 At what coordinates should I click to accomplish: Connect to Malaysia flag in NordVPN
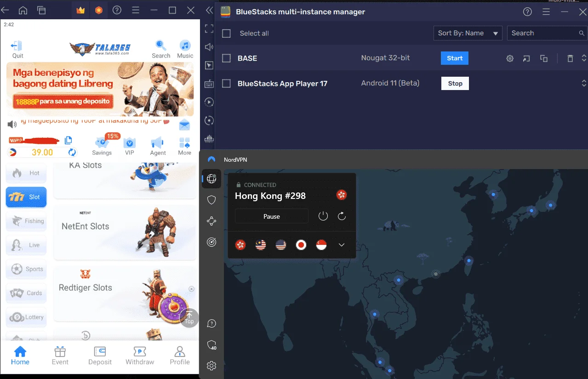[x=261, y=245]
